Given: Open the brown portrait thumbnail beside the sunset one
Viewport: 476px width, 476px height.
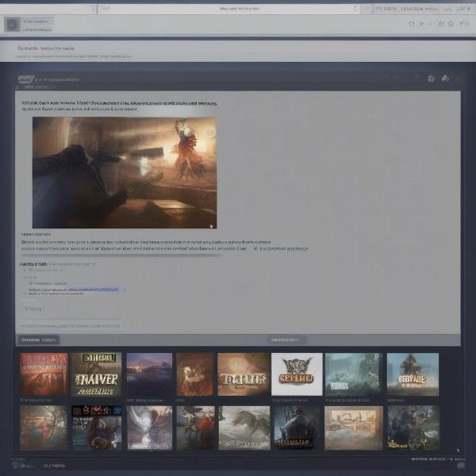Looking at the screenshot, I should (195, 374).
